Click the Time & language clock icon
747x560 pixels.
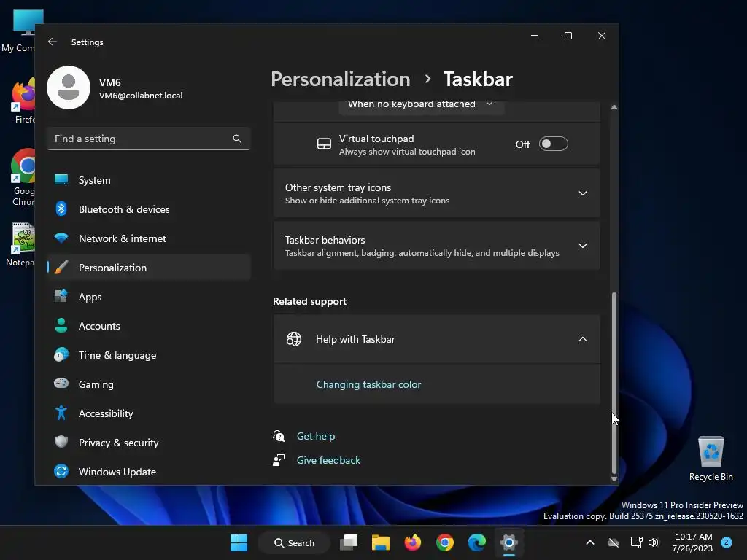tap(61, 355)
